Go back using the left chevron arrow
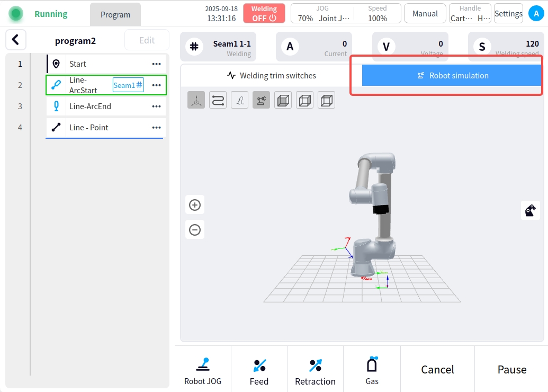 (16, 40)
